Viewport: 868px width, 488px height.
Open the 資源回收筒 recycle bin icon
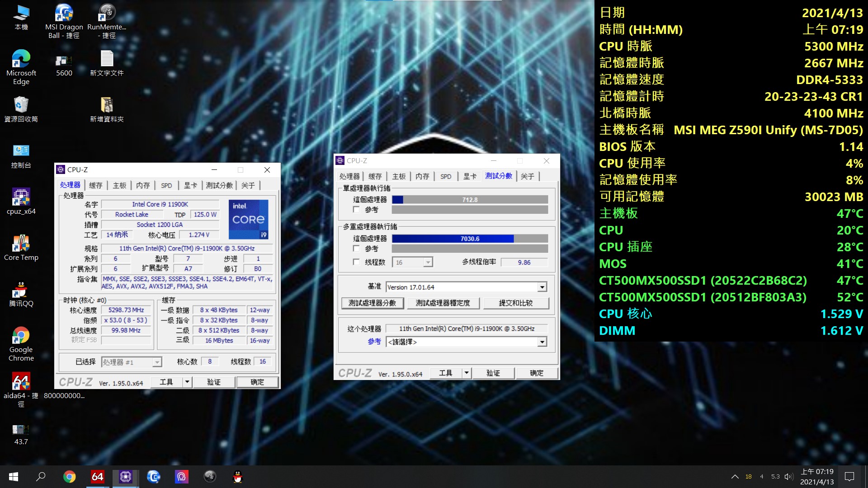click(21, 109)
